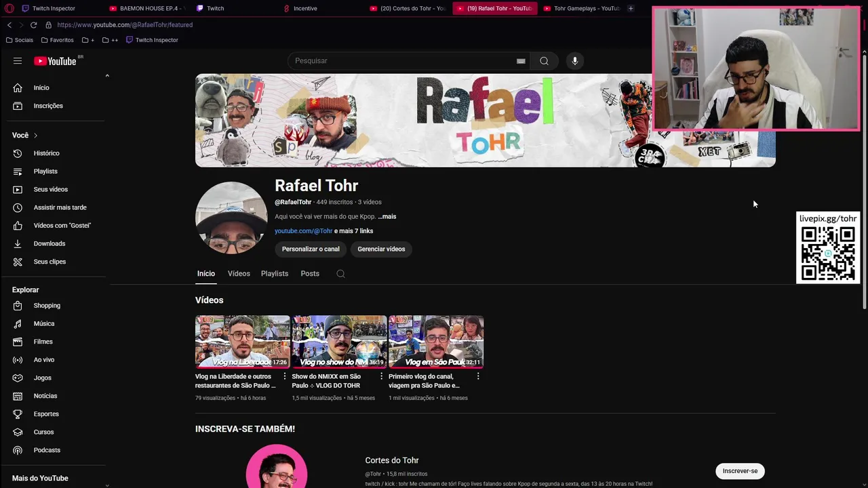868x488 pixels.
Task: Open options menu for Show do NMIXX video
Action: (381, 376)
